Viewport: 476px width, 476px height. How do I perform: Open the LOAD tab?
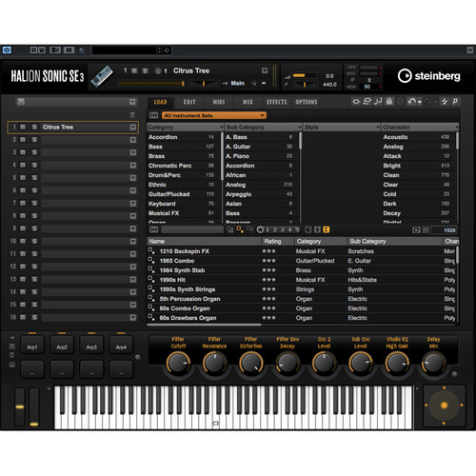click(160, 102)
